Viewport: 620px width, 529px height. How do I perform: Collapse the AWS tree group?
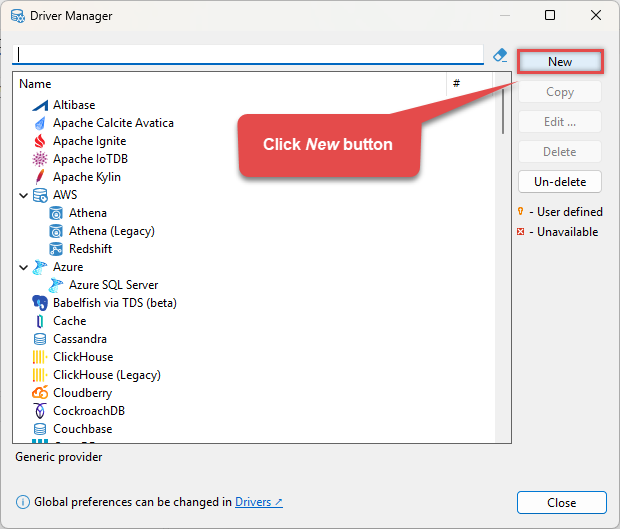24,195
